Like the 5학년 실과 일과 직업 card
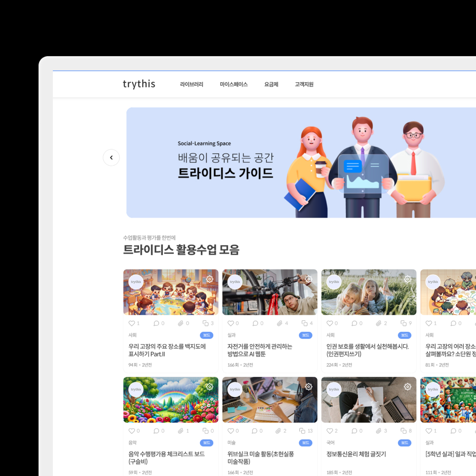 point(429,431)
